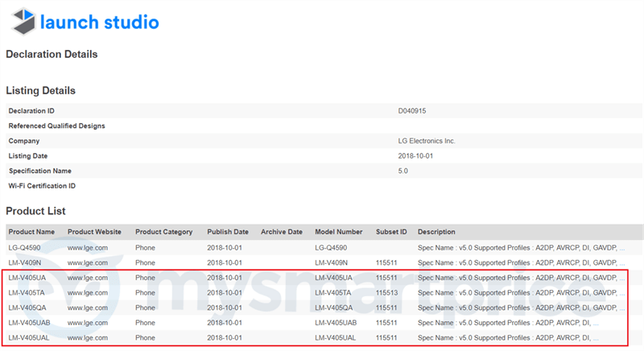The image size is (644, 351).
Task: Click subset ID 115513
Action: (386, 293)
